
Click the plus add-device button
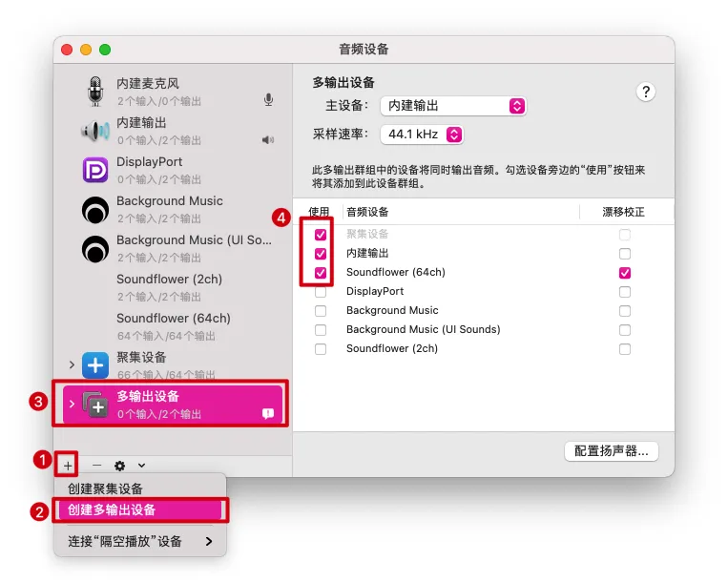tap(68, 466)
